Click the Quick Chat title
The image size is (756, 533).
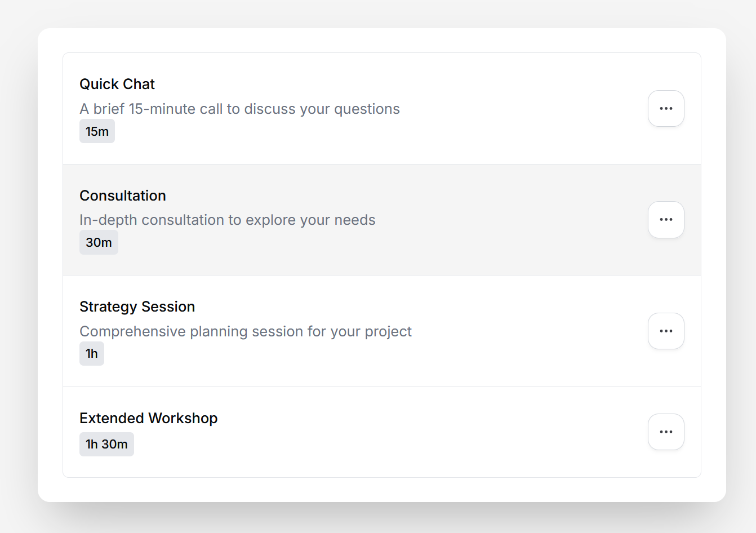click(117, 85)
